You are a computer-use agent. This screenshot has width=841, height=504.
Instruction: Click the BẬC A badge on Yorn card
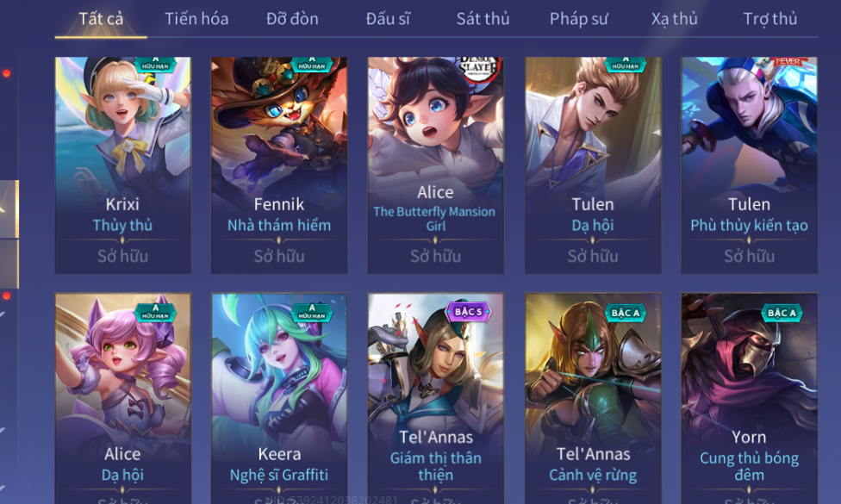pos(782,313)
